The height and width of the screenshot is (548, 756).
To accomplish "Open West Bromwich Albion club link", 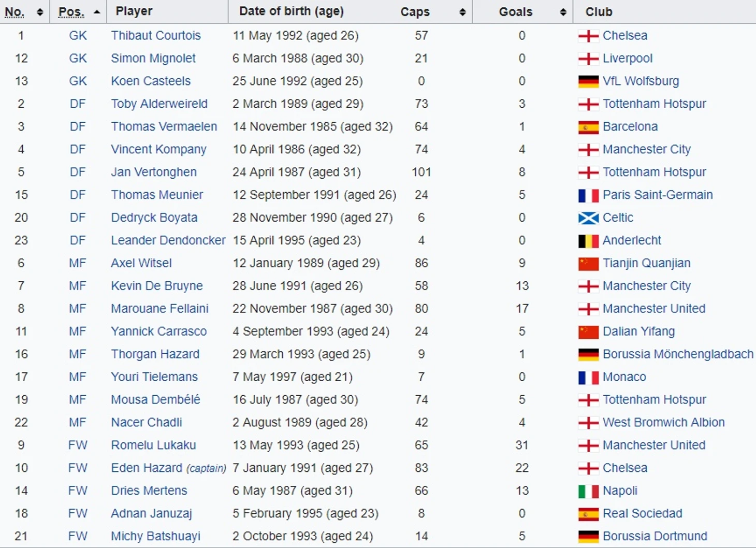I will click(x=663, y=423).
